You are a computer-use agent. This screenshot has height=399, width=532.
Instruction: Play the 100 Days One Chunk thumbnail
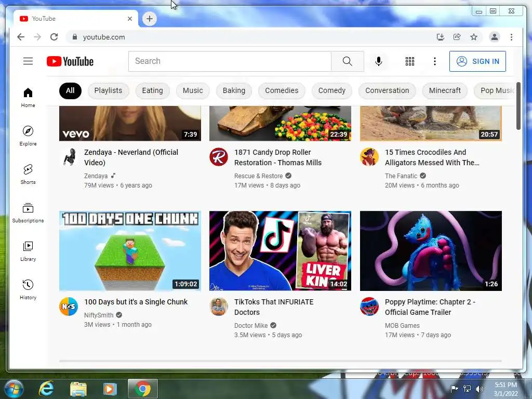click(x=130, y=251)
